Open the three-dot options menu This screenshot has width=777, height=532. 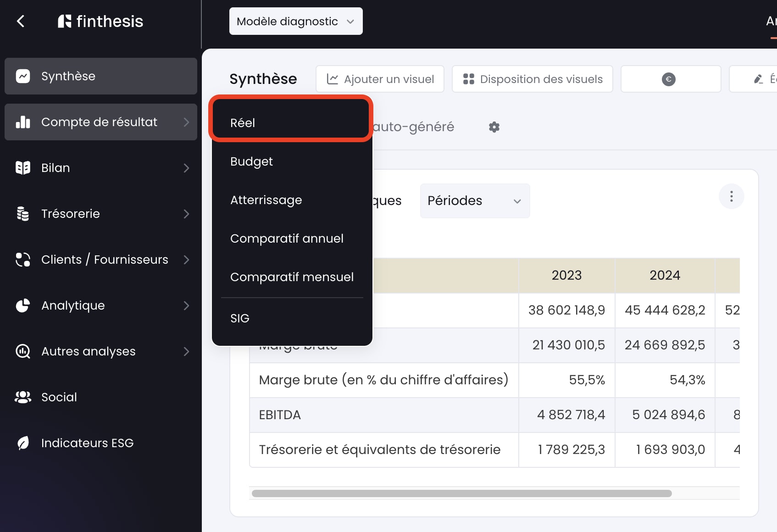click(x=732, y=197)
